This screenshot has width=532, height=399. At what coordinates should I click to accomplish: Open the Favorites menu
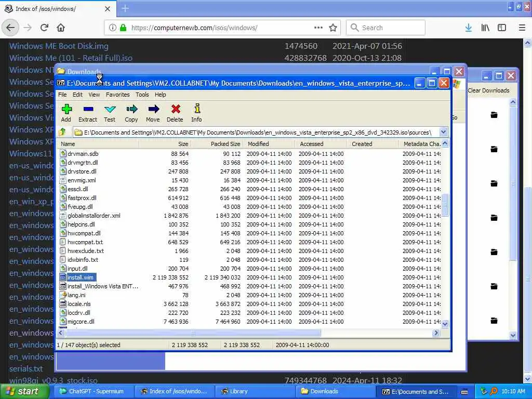coord(118,95)
